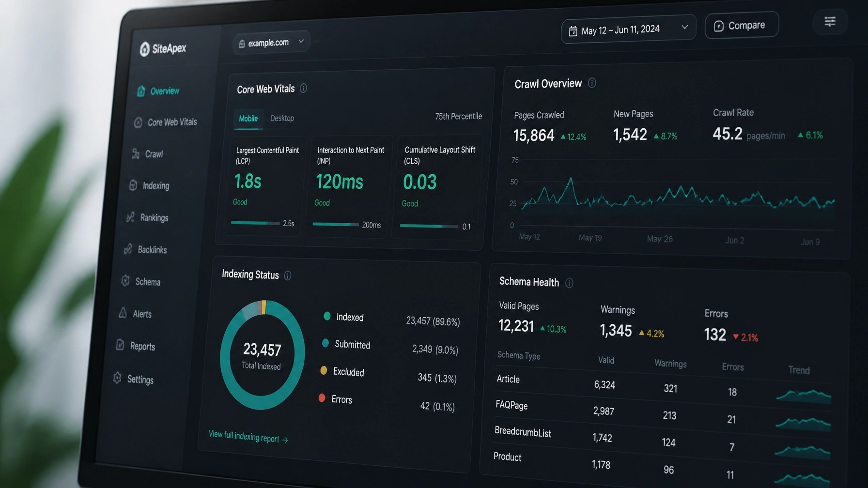Show info for Core Web Vitals
The image size is (868, 488).
tap(303, 88)
